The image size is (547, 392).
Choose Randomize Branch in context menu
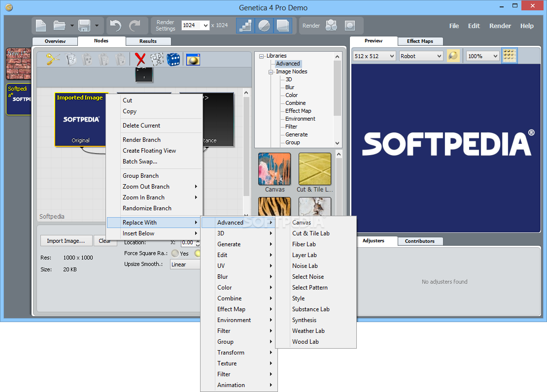[154, 208]
